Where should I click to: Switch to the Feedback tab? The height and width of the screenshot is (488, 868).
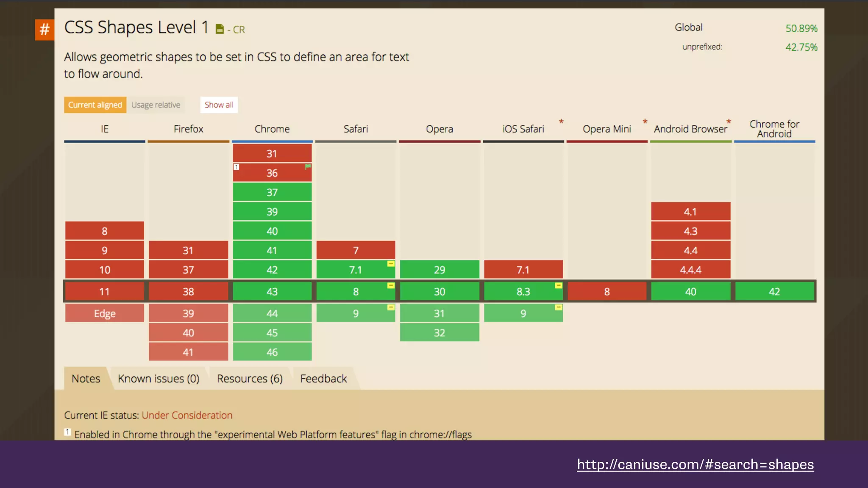point(323,378)
